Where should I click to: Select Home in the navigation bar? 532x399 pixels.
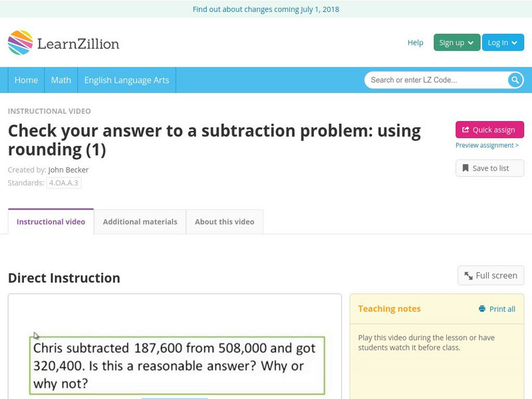[26, 80]
